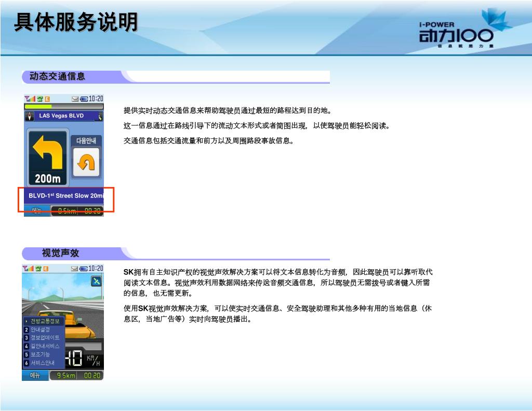
Task: Click the paragraph starting 使用SK视觉声效解决方案
Action: (x=277, y=314)
